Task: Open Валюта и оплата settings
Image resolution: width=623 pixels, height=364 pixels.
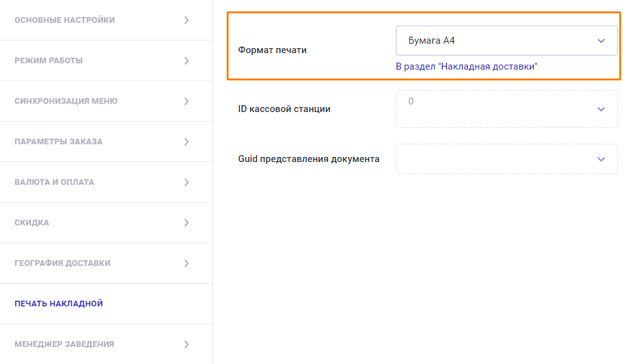Action: [54, 182]
